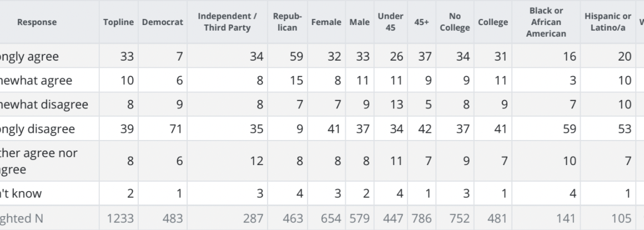Screen dimensions: 644x230
Task: Click the Republican column header
Action: pos(287,22)
